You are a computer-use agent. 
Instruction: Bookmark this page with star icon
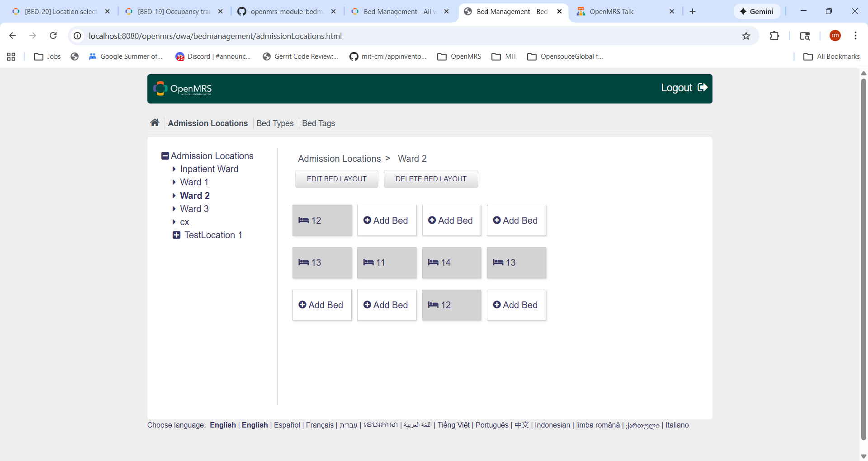(746, 36)
